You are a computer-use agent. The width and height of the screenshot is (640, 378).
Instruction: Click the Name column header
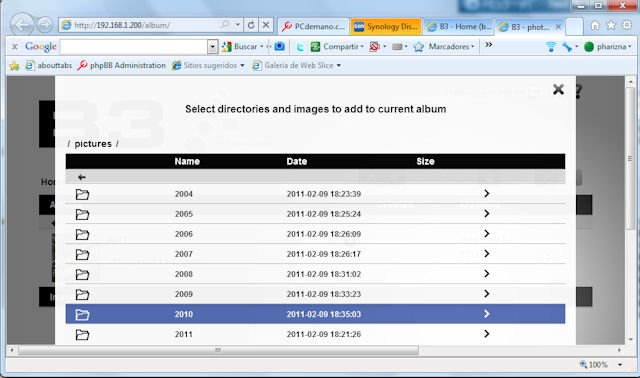click(187, 161)
